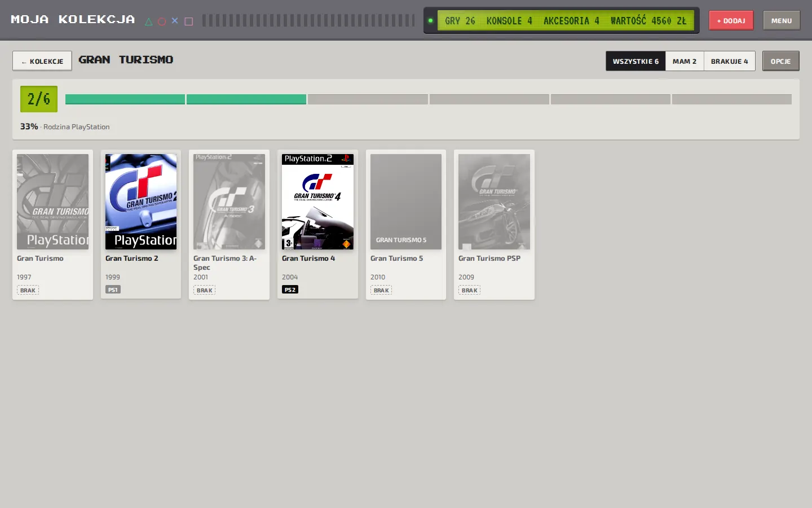Click the PS2 platform badge on Gran Turismo 4
The height and width of the screenshot is (508, 812).
(290, 290)
